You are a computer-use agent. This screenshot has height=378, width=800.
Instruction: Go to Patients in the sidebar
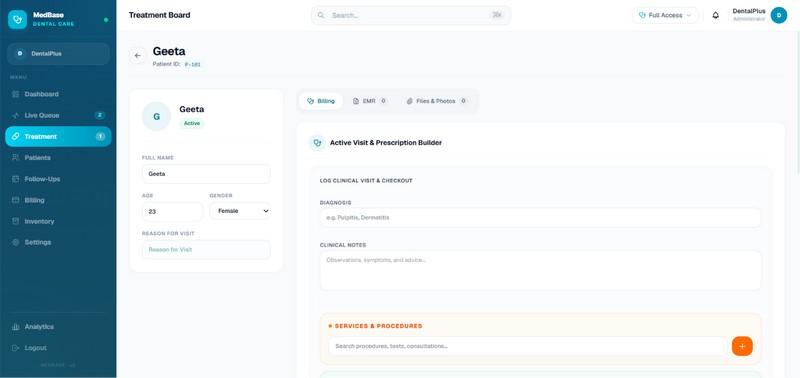(58, 158)
